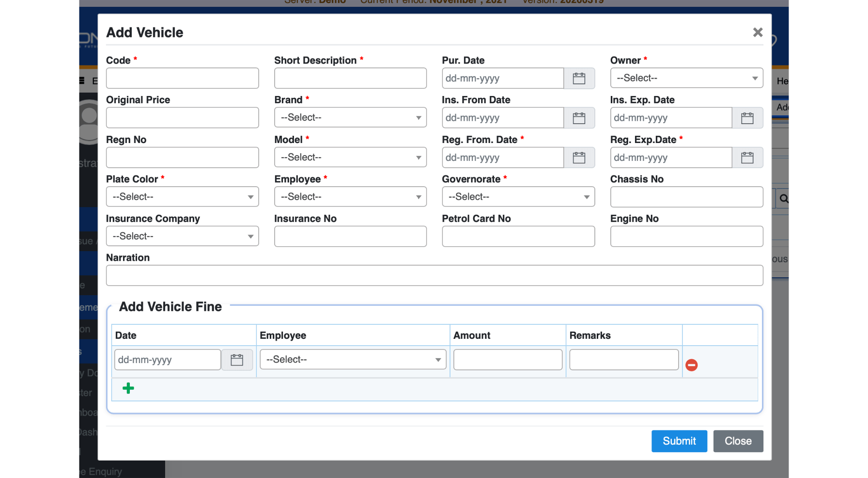Expand the Owner dropdown

[686, 78]
